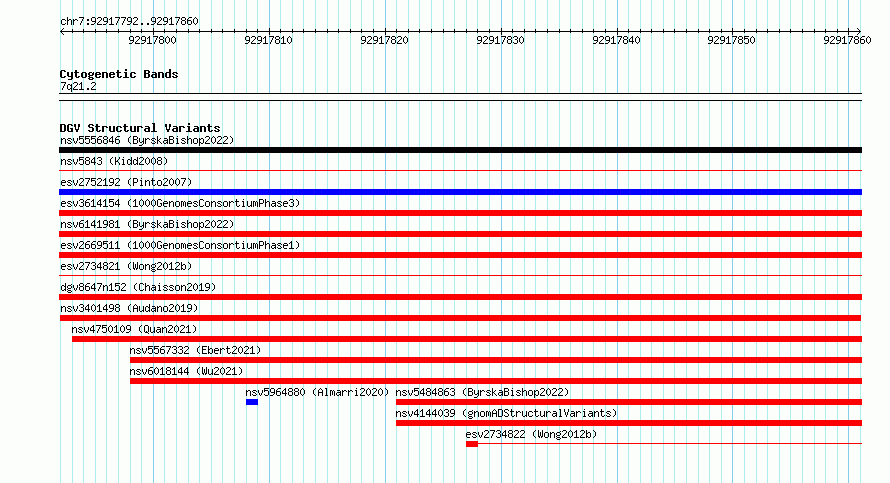
Task: Open the nsv5484863 (ByrskaBishop2022) label
Action: pyautogui.click(x=482, y=392)
